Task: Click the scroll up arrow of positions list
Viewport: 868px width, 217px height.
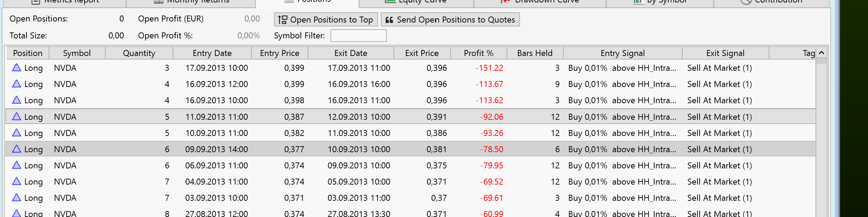Action: click(x=821, y=53)
